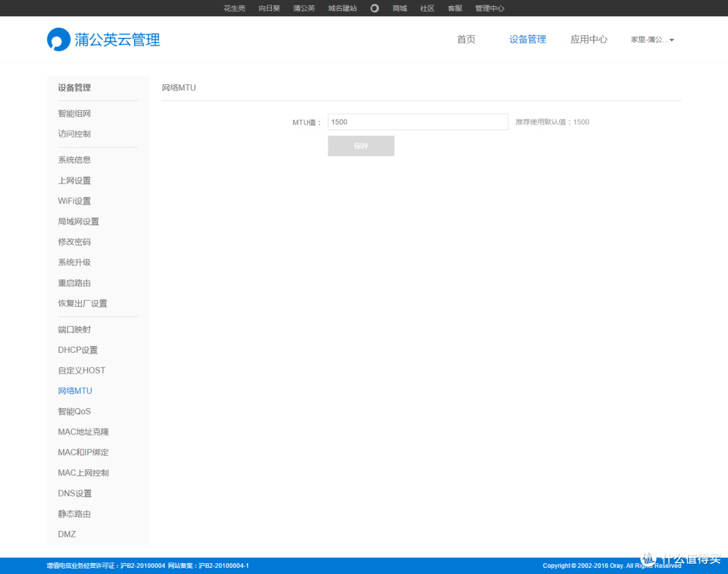Select 恢复出厂设置 in sidebar
This screenshot has width=728, height=574.
(83, 304)
